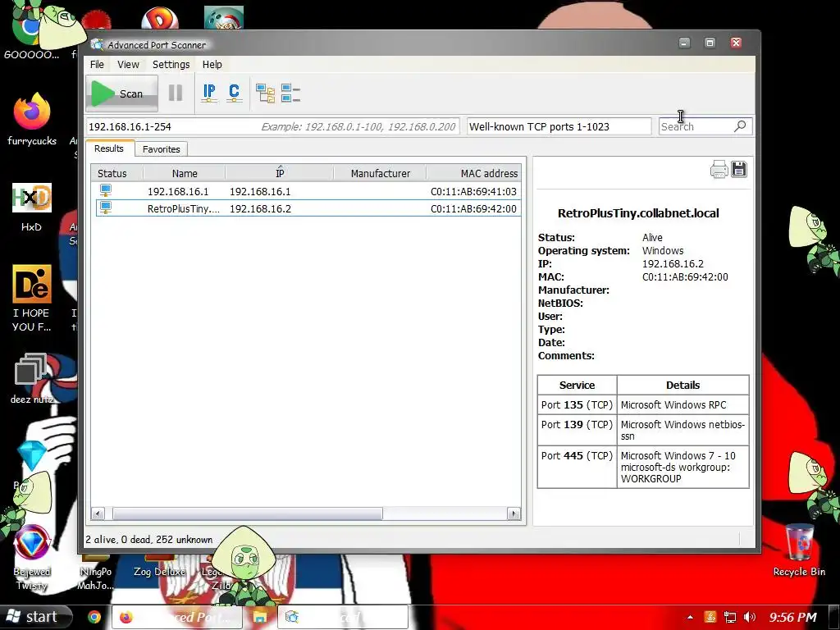Open the Firefox desktop shortcut 'furrycucks'
This screenshot has width=840, height=630.
coord(32,120)
